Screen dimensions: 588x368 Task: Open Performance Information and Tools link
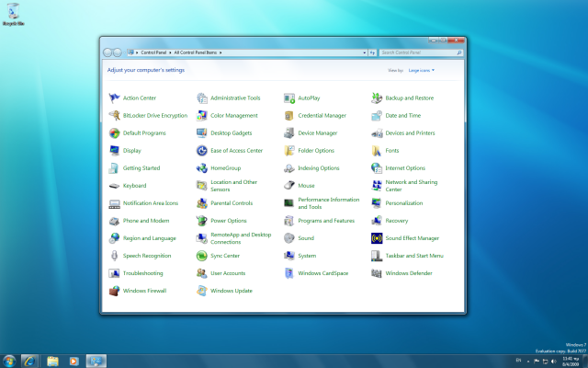pos(329,203)
